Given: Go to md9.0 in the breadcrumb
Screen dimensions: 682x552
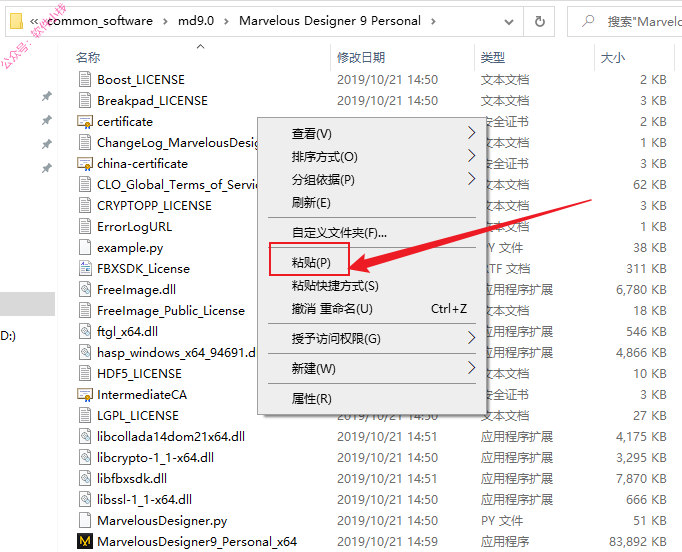Looking at the screenshot, I should [196, 21].
